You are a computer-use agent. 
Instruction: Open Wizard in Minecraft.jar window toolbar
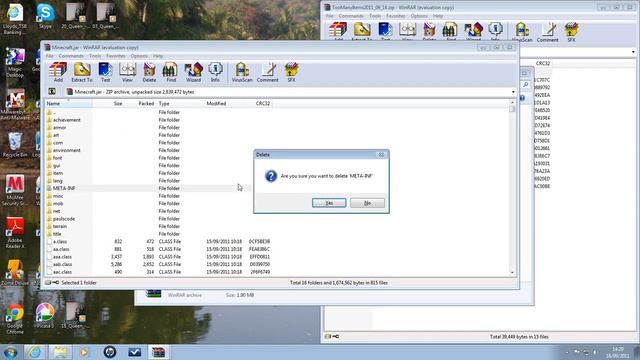tap(193, 72)
